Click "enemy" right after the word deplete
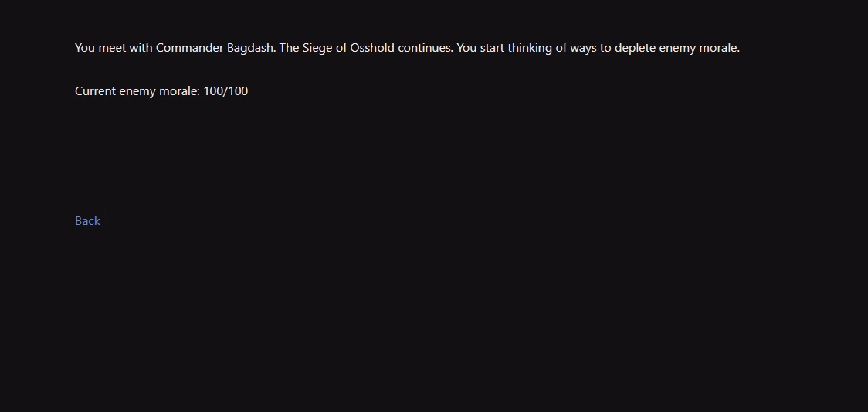This screenshot has height=412, width=868. coord(676,48)
